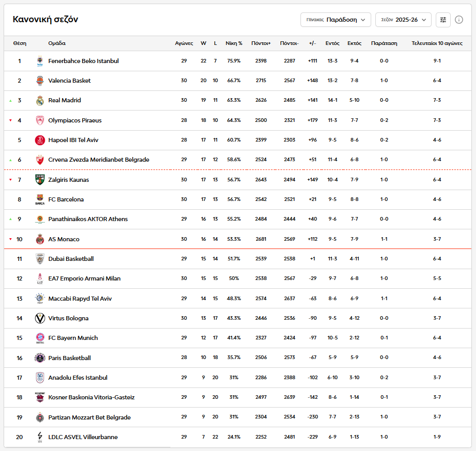Image resolution: width=476 pixels, height=451 pixels.
Task: Click the Zalgiris Kaunas green logo
Action: pos(40,180)
